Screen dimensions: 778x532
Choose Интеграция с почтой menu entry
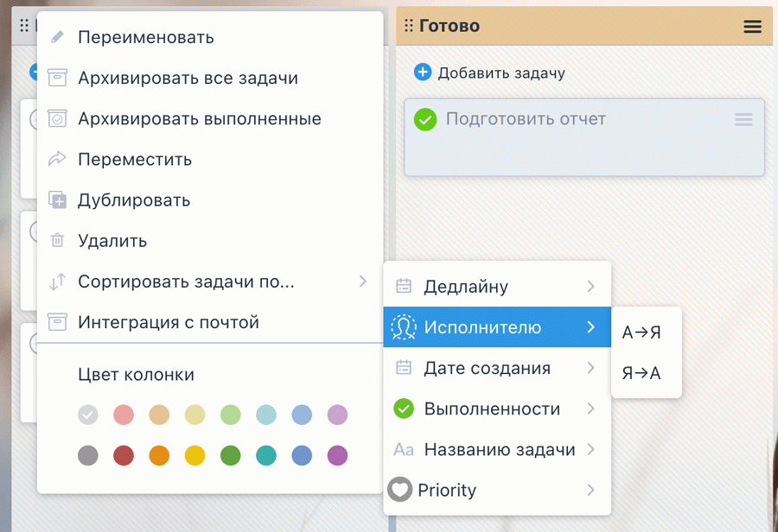[x=169, y=322]
